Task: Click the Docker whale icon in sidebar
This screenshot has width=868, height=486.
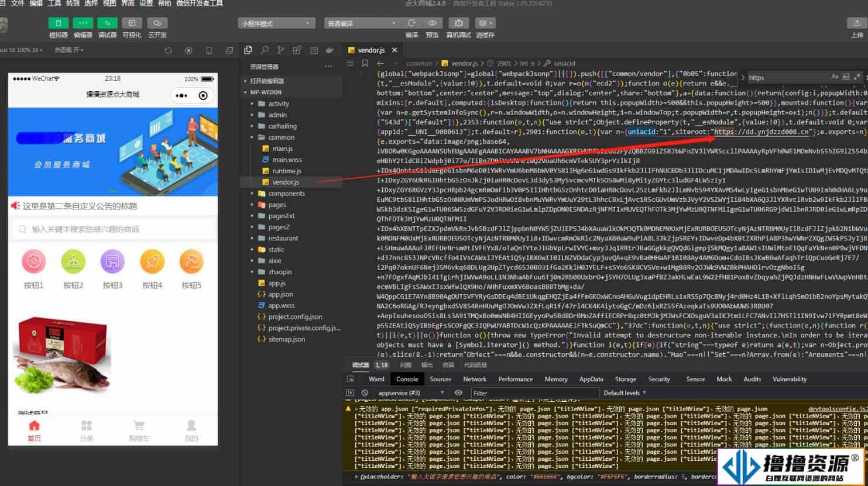Action: pyautogui.click(x=330, y=50)
